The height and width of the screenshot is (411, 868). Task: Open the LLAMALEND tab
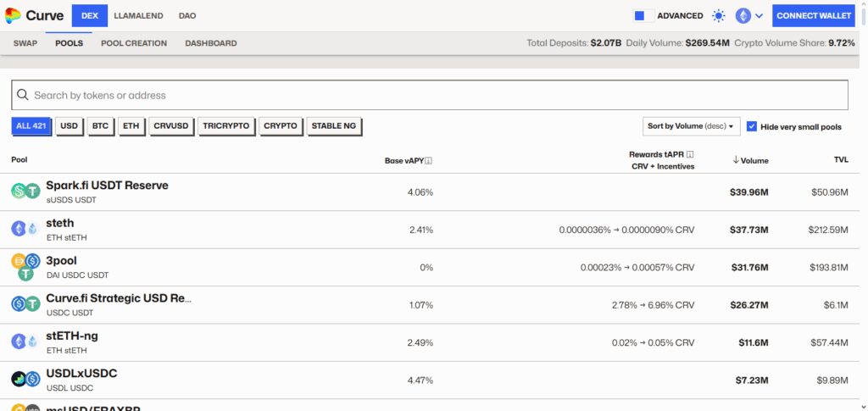(x=138, y=16)
